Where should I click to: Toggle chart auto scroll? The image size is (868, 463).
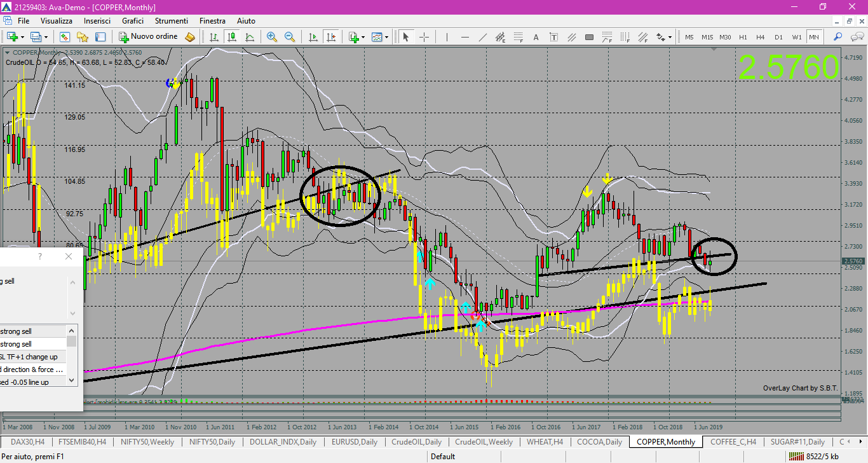pos(313,37)
